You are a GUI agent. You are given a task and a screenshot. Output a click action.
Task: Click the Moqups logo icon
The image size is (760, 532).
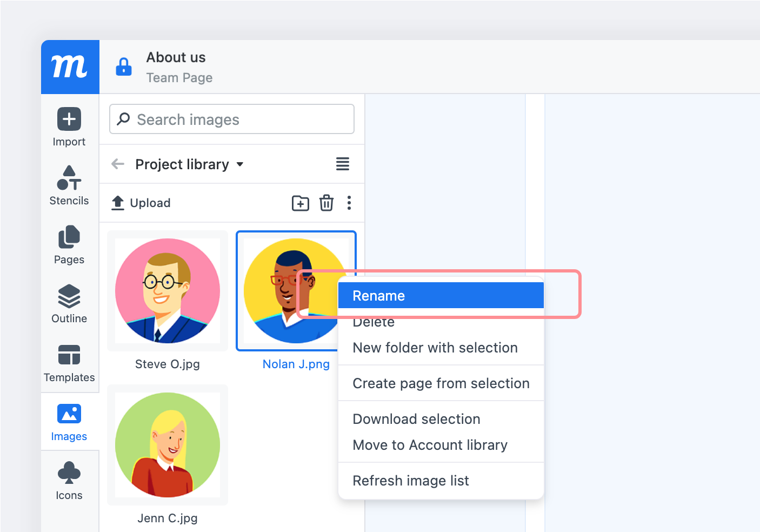[70, 67]
